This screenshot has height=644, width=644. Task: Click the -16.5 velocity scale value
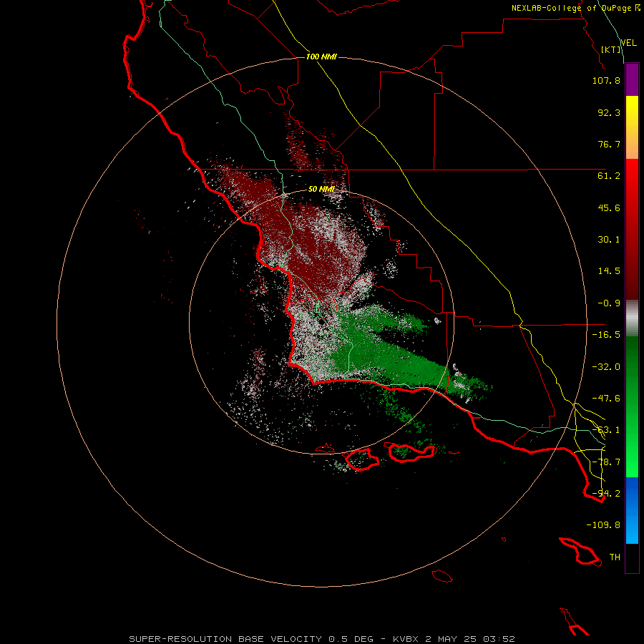pos(606,335)
